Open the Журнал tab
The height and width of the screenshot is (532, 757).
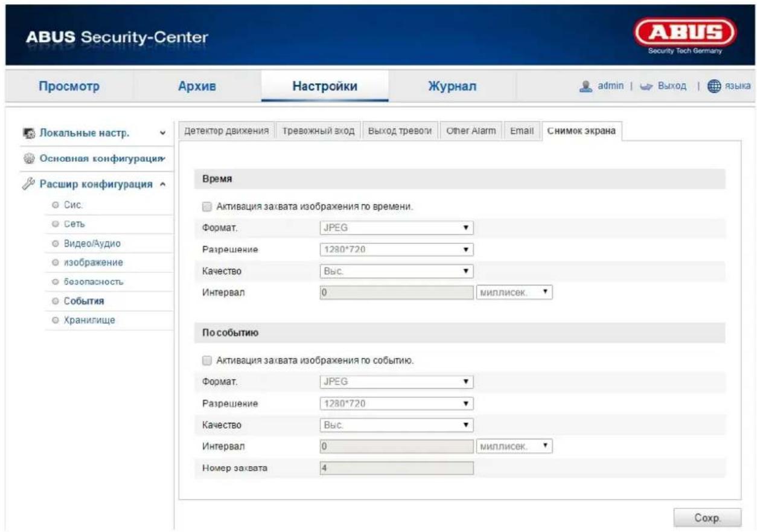pyautogui.click(x=452, y=86)
